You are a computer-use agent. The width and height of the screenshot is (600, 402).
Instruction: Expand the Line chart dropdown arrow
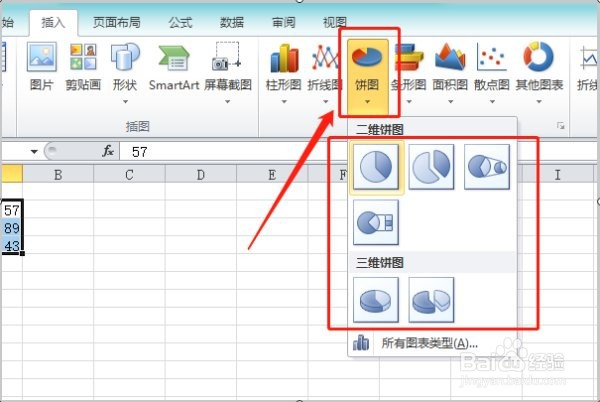325,102
